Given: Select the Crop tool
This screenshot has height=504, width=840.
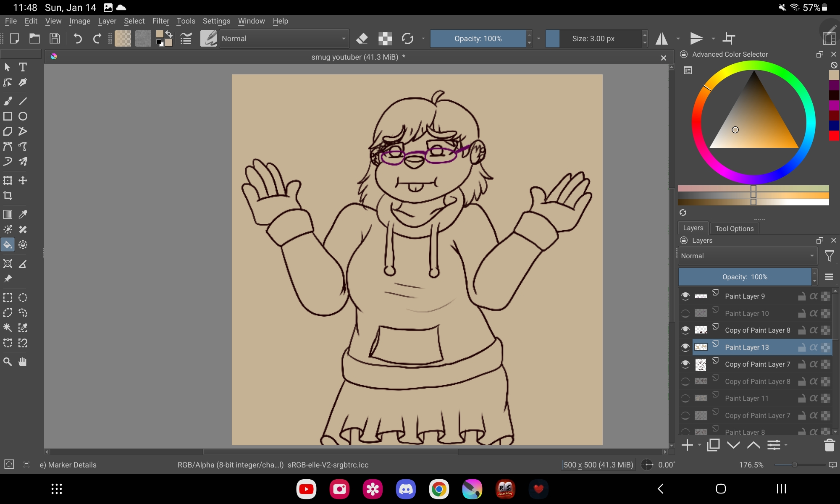Looking at the screenshot, I should click(8, 196).
